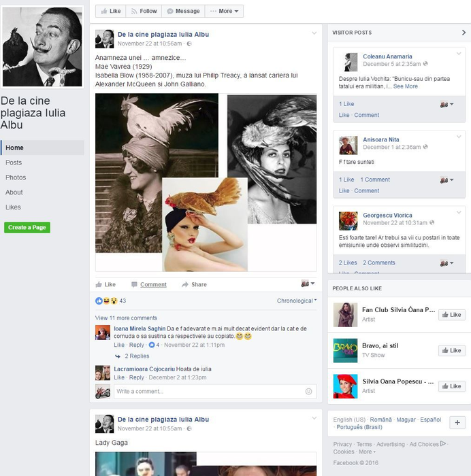Like the Silvia Oana Popescu page

tap(451, 386)
